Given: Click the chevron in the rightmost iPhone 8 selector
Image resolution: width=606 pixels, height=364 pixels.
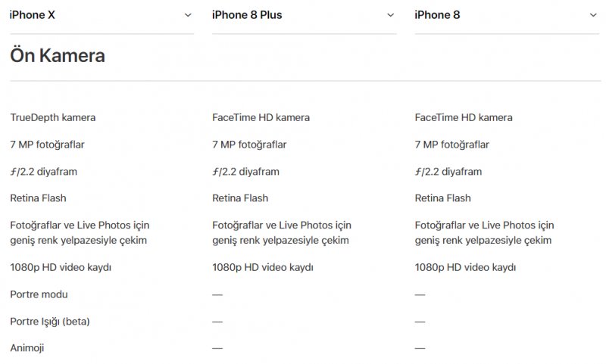Looking at the screenshot, I should (x=593, y=14).
